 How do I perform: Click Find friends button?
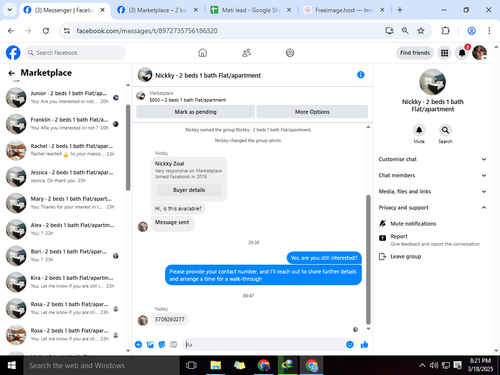pos(415,53)
